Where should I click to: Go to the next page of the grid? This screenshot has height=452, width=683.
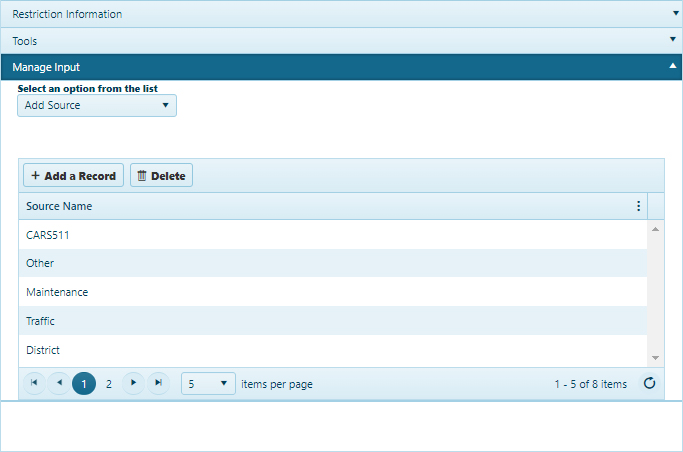point(133,383)
